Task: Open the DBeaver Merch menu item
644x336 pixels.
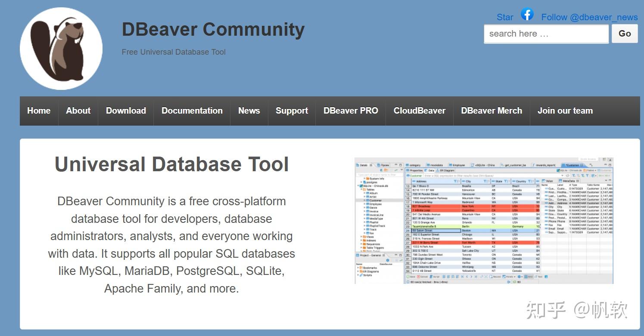Action: click(x=492, y=111)
